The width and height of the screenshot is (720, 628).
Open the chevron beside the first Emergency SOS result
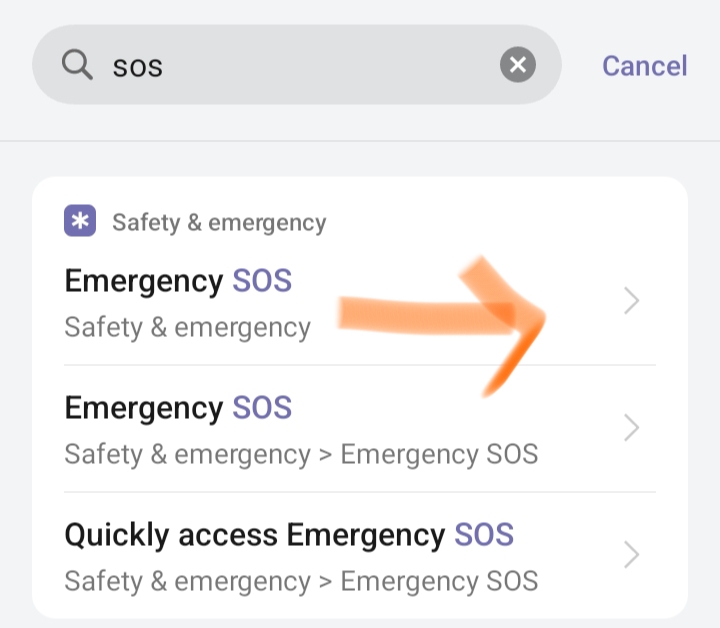tap(631, 301)
